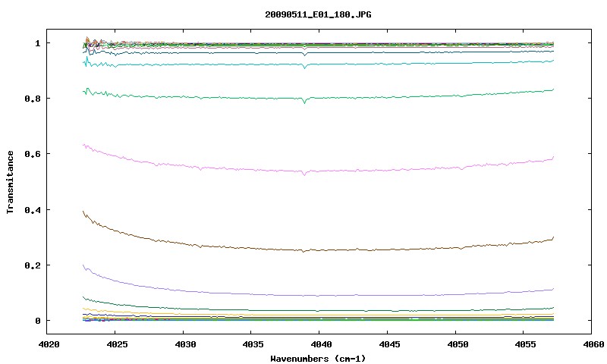Click the y-axis tick label 0.2
This screenshot has height=364, width=607.
[33, 265]
